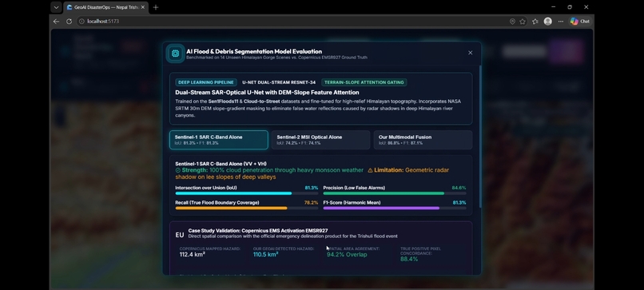
Task: Open a new browser tab
Action: pos(155,7)
